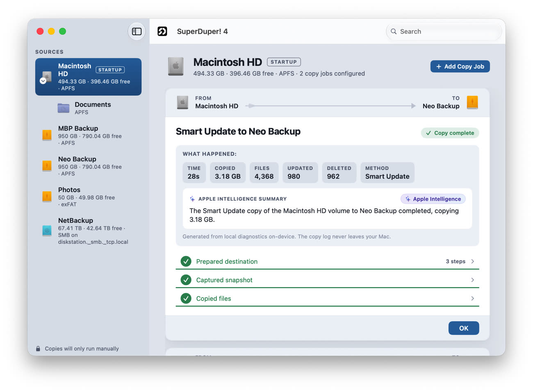Click the SOURCES sidebar header
Image resolution: width=533 pixels, height=392 pixels.
click(x=49, y=52)
